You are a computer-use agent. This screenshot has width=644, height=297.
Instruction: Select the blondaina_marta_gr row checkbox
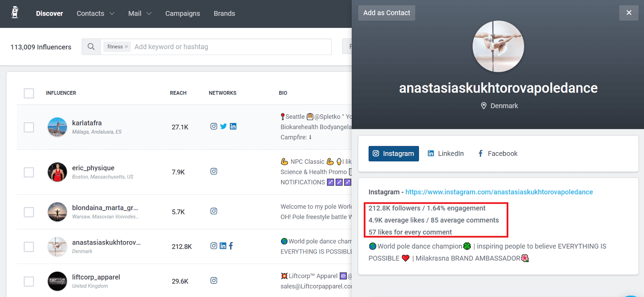pyautogui.click(x=29, y=212)
